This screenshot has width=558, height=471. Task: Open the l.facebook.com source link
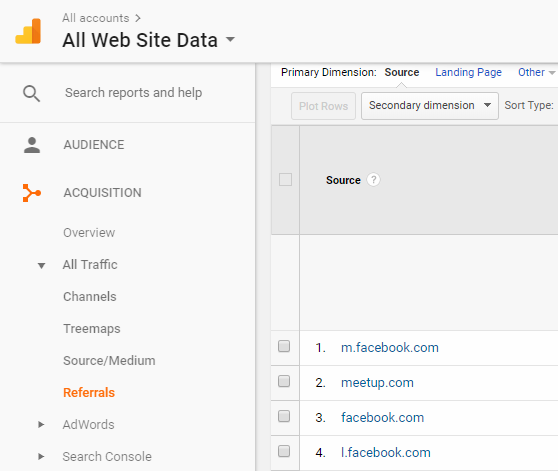(x=386, y=453)
